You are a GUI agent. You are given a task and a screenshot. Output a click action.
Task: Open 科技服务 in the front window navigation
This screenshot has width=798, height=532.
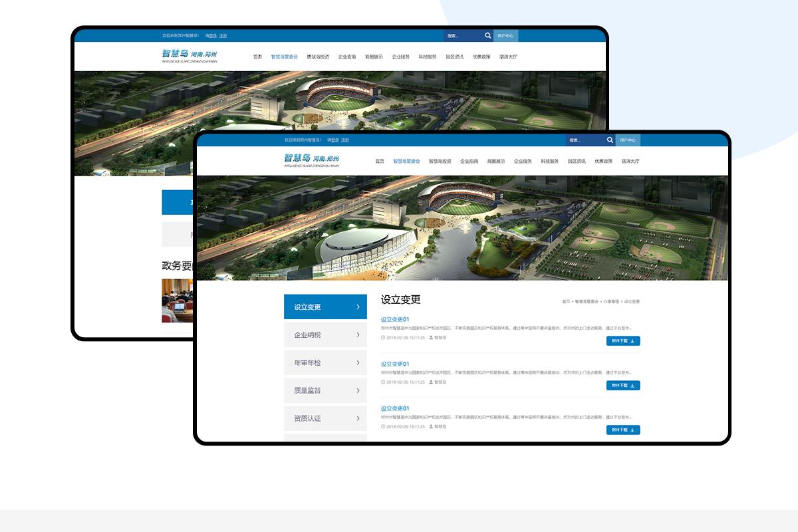(550, 162)
